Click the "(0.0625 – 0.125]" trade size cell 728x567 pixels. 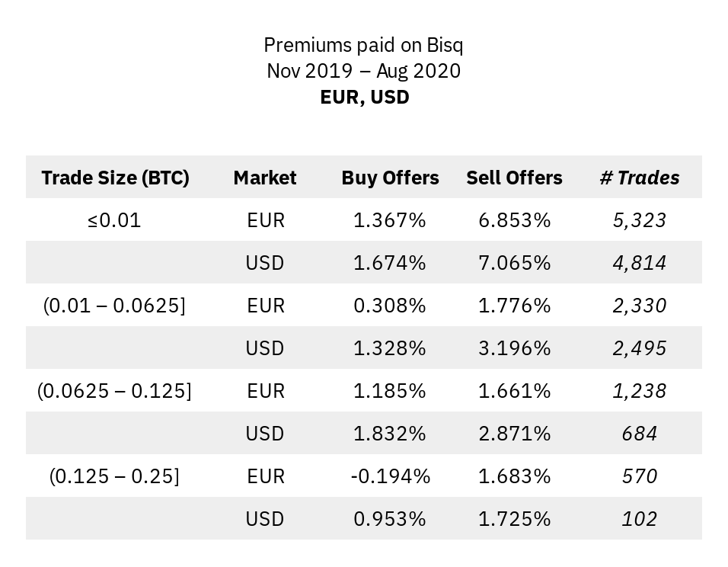(x=114, y=391)
